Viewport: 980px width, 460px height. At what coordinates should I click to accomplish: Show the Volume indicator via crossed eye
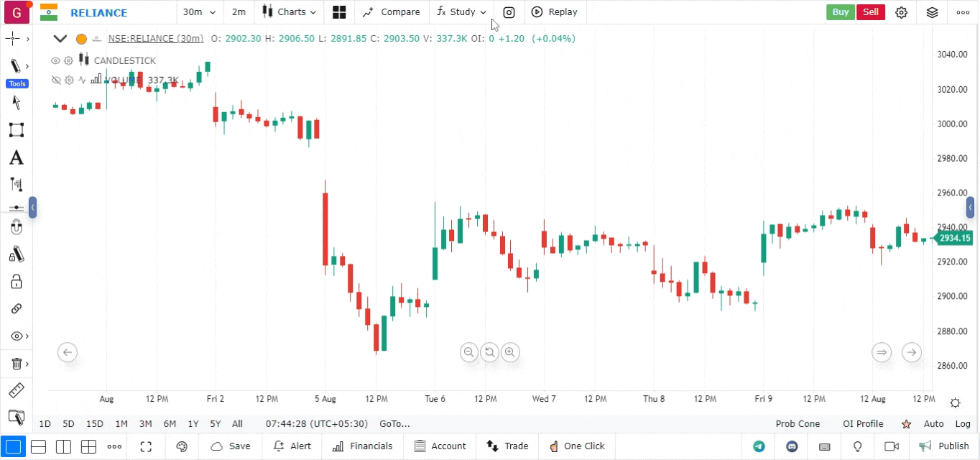coord(55,80)
